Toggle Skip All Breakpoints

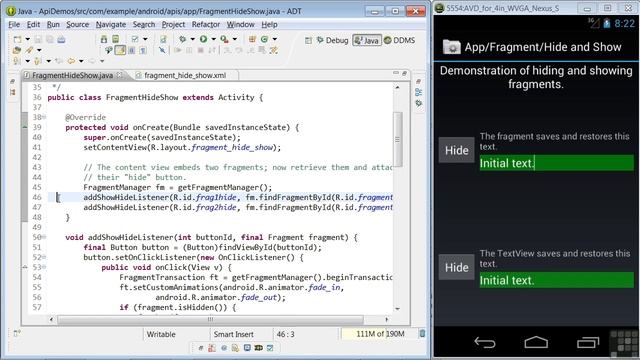pyautogui.click(x=162, y=50)
